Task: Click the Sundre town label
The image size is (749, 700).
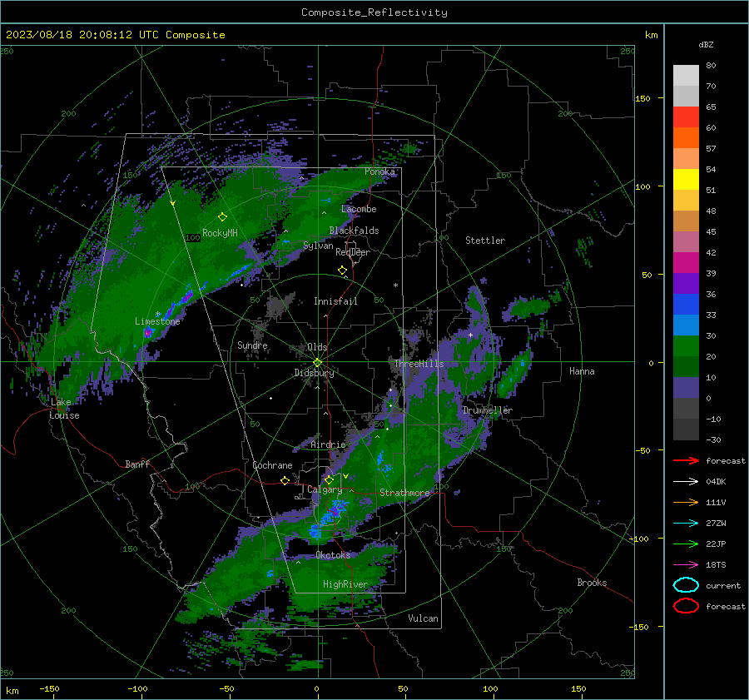Action: 252,345
